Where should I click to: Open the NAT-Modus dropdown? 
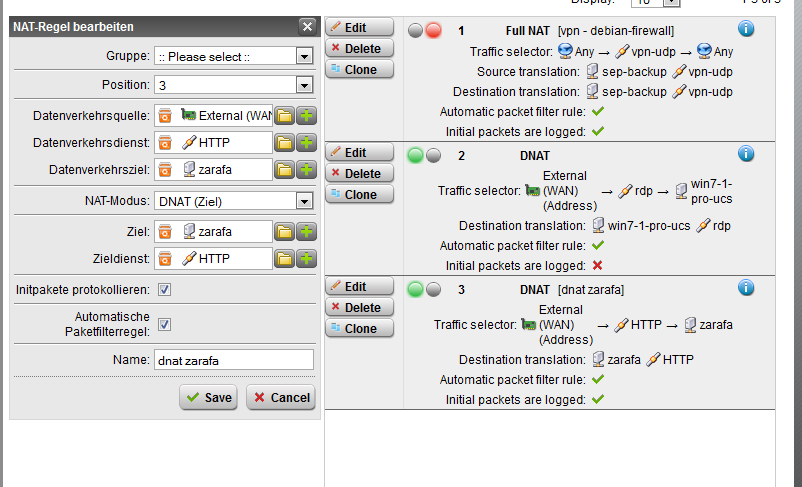[304, 201]
